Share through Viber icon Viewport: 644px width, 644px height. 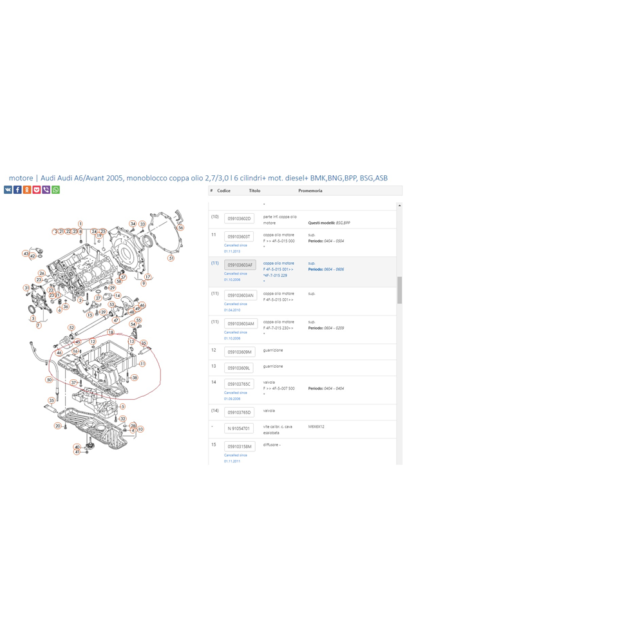coord(46,190)
